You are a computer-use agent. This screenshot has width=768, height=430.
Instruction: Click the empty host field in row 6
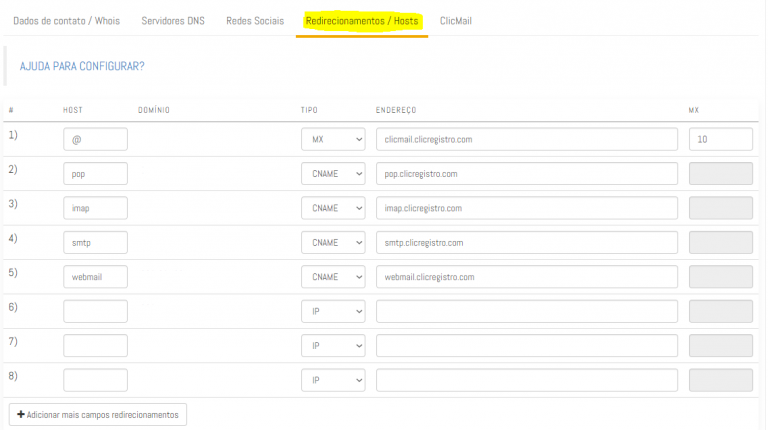pos(95,311)
